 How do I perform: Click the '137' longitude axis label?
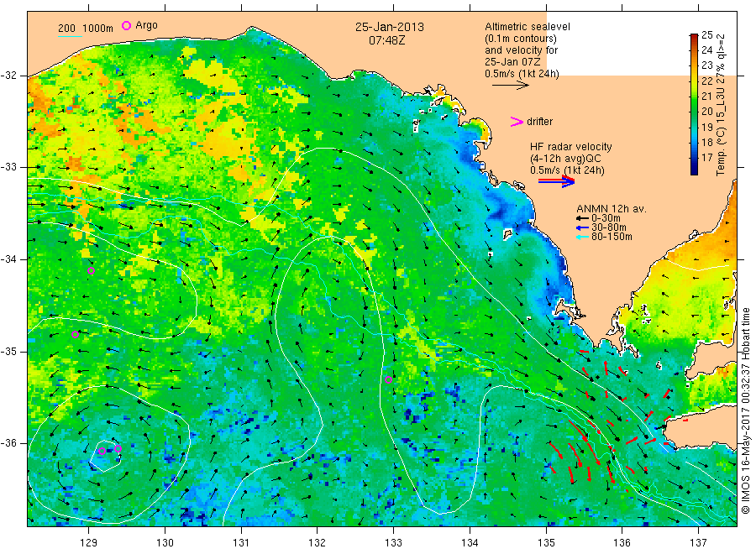tap(698, 543)
